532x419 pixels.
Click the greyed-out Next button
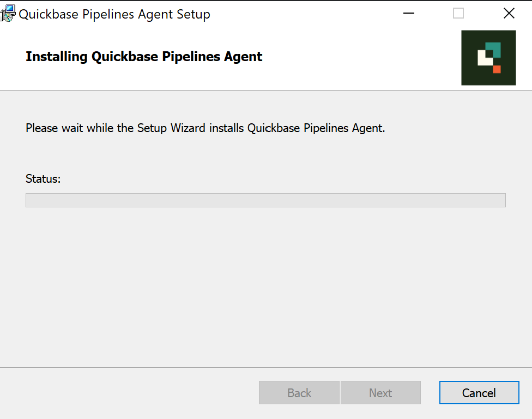(380, 392)
